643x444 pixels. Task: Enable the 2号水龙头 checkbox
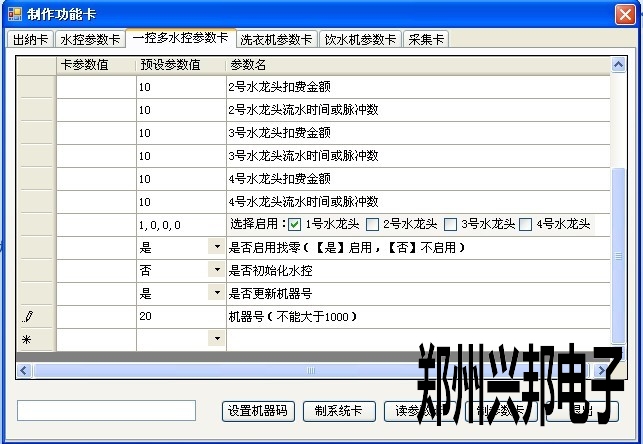[x=372, y=224]
